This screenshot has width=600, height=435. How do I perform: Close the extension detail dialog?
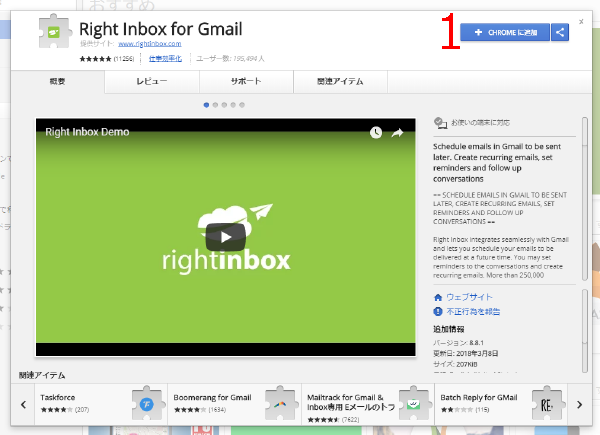(x=581, y=22)
